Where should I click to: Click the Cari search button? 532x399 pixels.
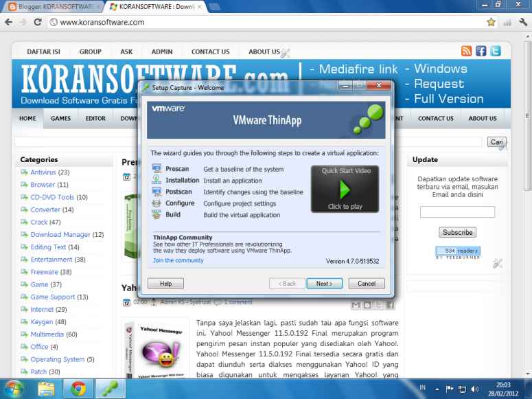coord(497,142)
